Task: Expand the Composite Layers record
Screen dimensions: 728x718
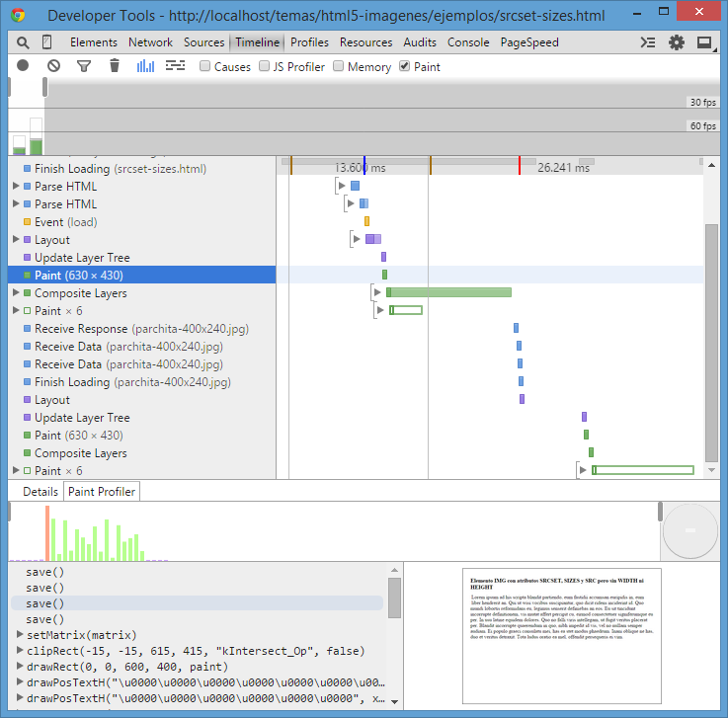Action: [x=15, y=293]
